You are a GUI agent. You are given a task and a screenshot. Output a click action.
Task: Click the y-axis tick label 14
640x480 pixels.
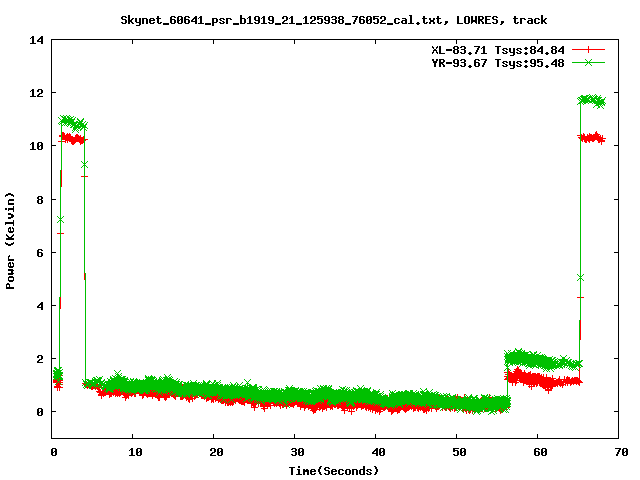36,40
